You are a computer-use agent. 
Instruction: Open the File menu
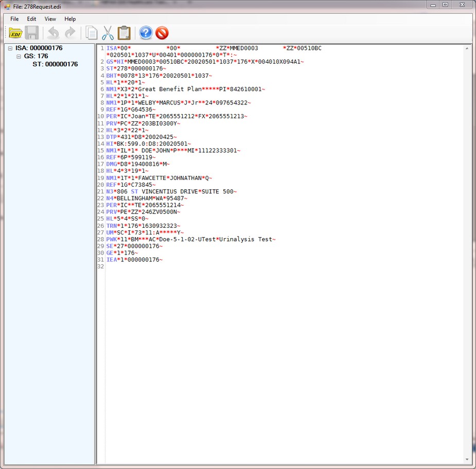point(14,19)
